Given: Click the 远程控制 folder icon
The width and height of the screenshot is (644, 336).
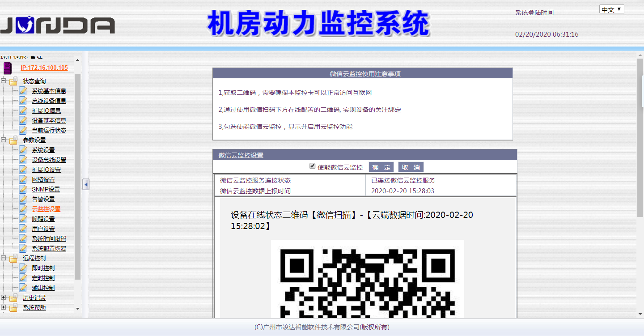Looking at the screenshot, I should coord(13,258).
